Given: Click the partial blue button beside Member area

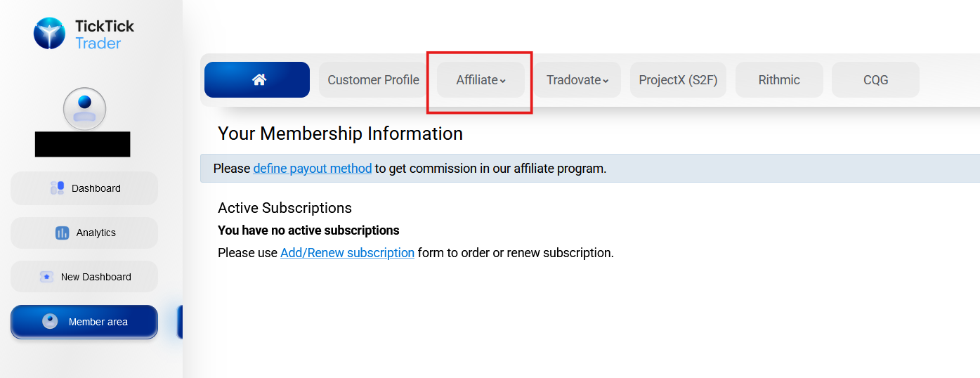Looking at the screenshot, I should (180, 322).
